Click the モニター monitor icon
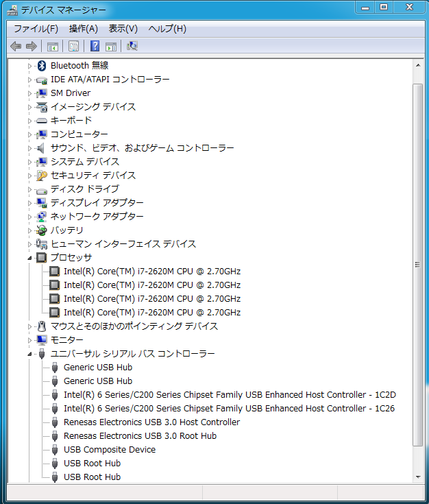The width and height of the screenshot is (429, 504). (x=42, y=340)
